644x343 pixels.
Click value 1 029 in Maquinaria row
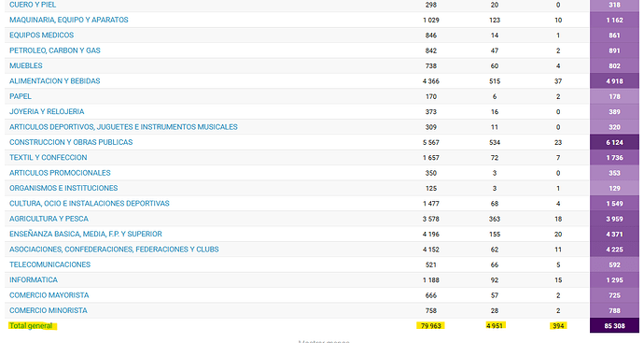click(x=431, y=20)
